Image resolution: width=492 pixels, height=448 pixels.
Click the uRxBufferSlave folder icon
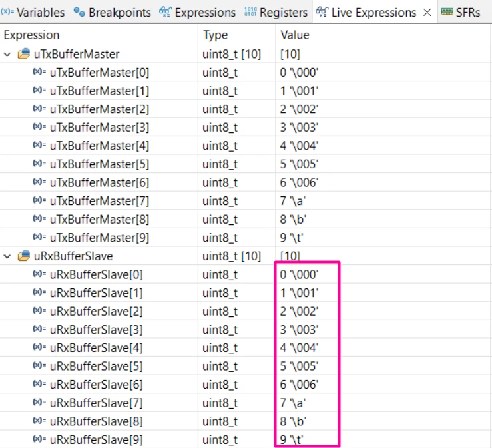pyautogui.click(x=24, y=256)
